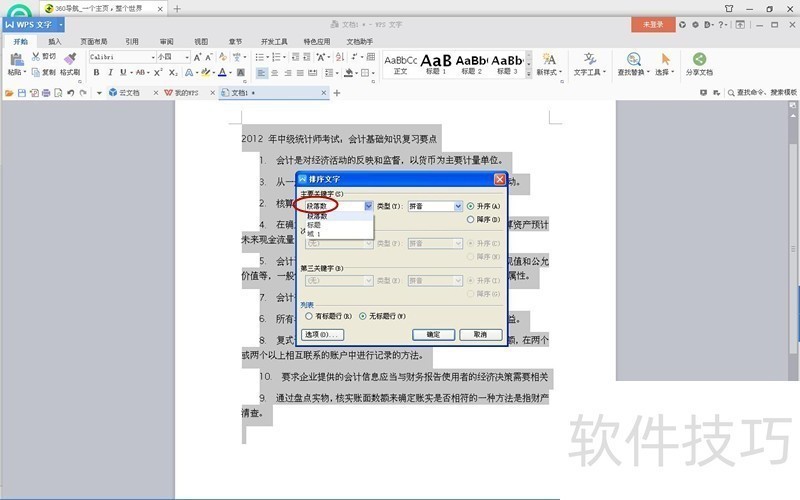Screen dimensions: 800x500
Task: Click the text highlight color swatch
Action: [x=205, y=72]
